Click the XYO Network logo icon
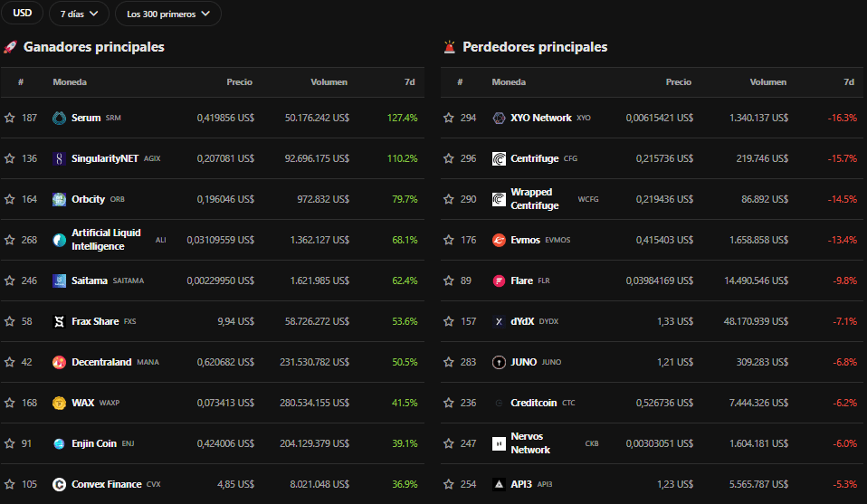 coord(499,118)
